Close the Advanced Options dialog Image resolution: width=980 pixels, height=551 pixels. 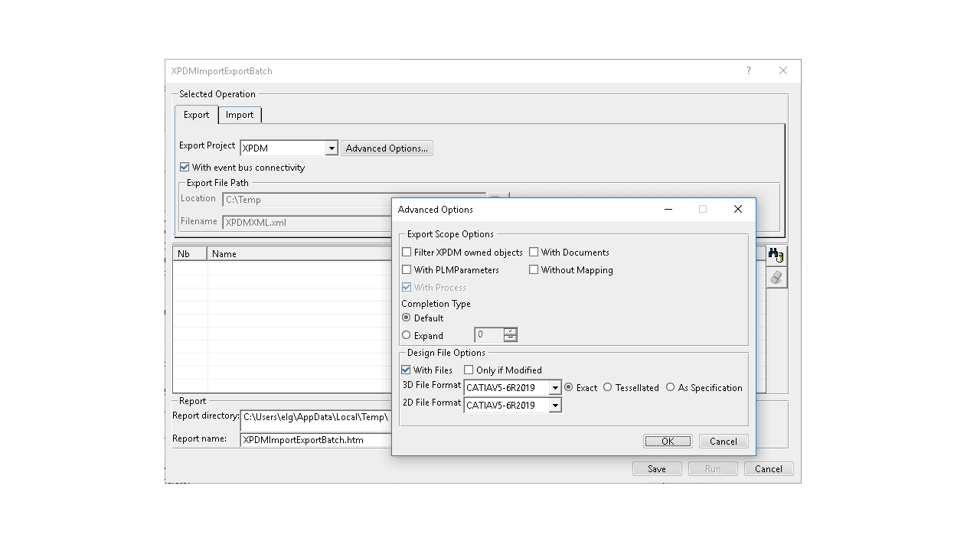click(737, 210)
